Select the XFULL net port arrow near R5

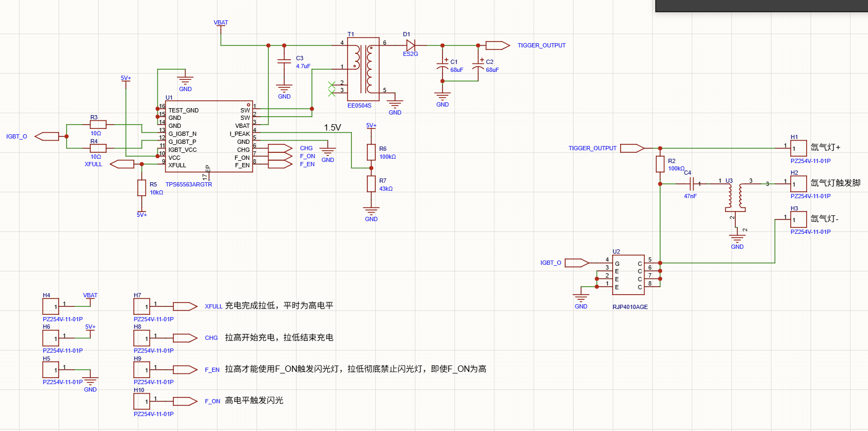coord(122,164)
